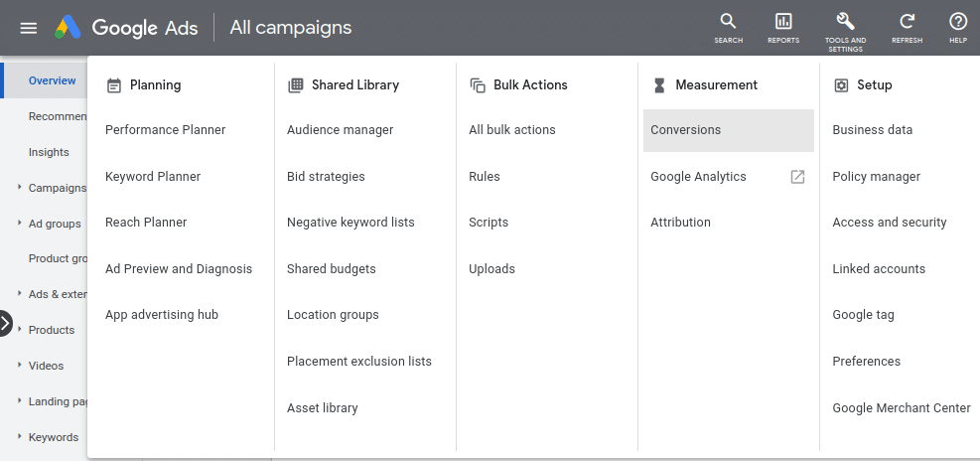Viewport: 980px width, 461px height.
Task: Click the Setup heading text
Action: [x=875, y=85]
